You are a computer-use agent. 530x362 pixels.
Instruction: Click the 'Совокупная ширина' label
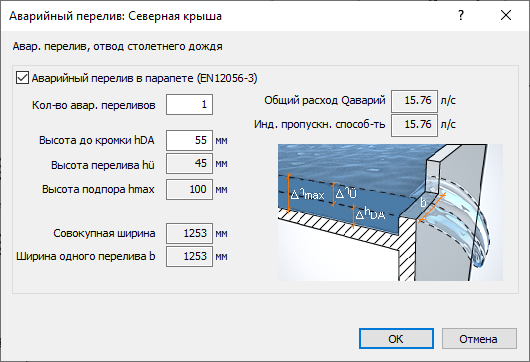[x=104, y=234]
